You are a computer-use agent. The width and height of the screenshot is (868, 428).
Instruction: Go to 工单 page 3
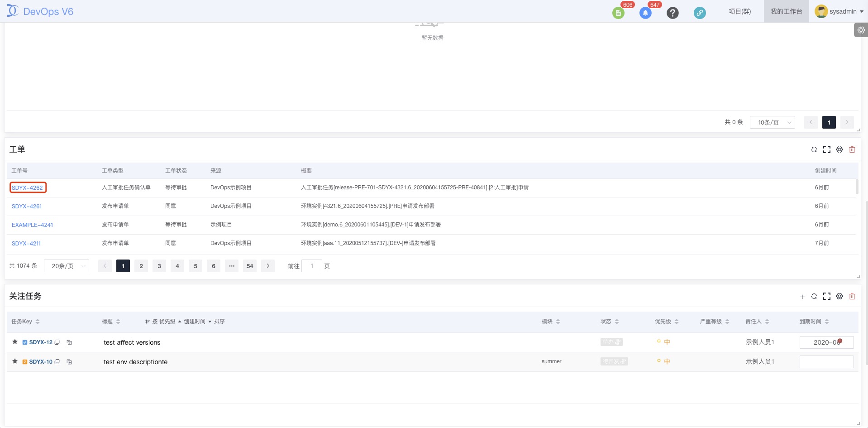point(159,266)
